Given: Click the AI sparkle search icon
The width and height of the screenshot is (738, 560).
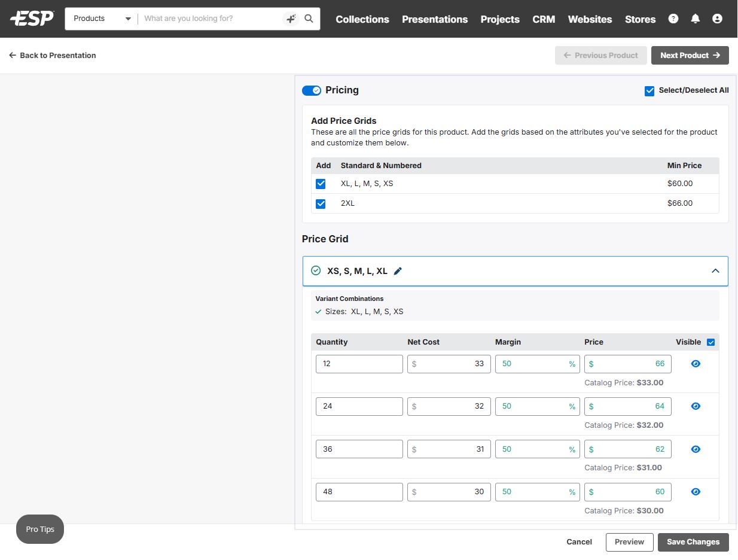Looking at the screenshot, I should pyautogui.click(x=291, y=19).
